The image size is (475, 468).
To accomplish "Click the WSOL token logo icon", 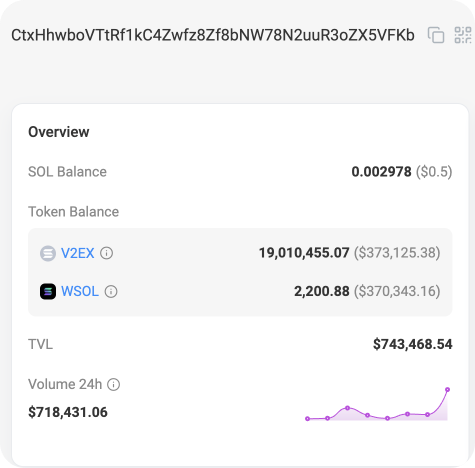I will (x=48, y=291).
